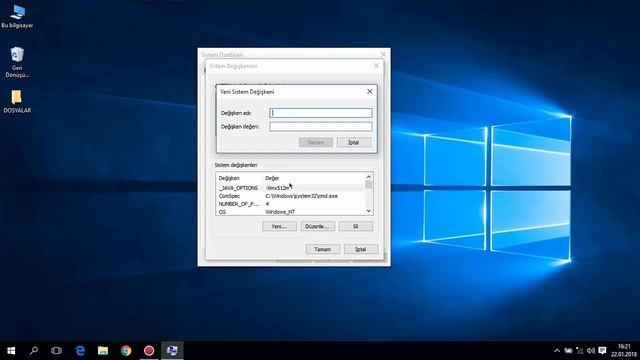Focus the Değişken değeri input field

[320, 127]
